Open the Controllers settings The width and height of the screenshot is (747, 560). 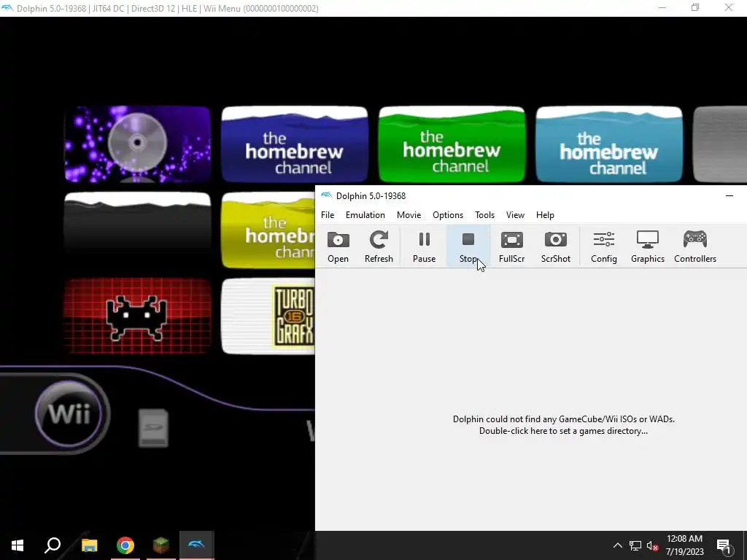pos(695,246)
